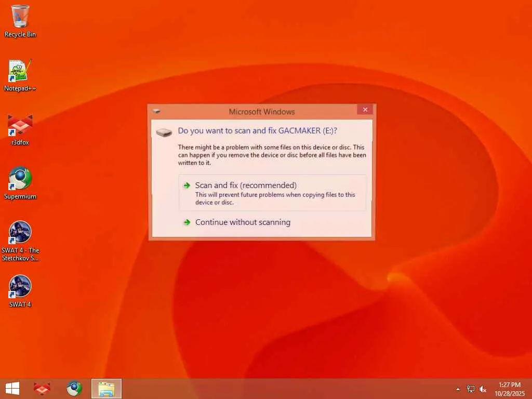Image resolution: width=532 pixels, height=399 pixels.
Task: Select the Notepad++ desktop shortcut
Action: [x=20, y=75]
